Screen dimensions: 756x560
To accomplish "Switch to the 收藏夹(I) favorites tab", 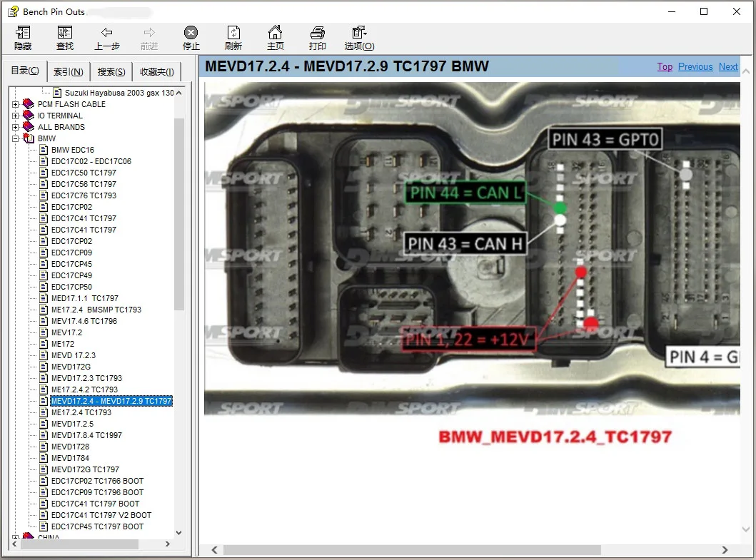I will click(x=156, y=72).
